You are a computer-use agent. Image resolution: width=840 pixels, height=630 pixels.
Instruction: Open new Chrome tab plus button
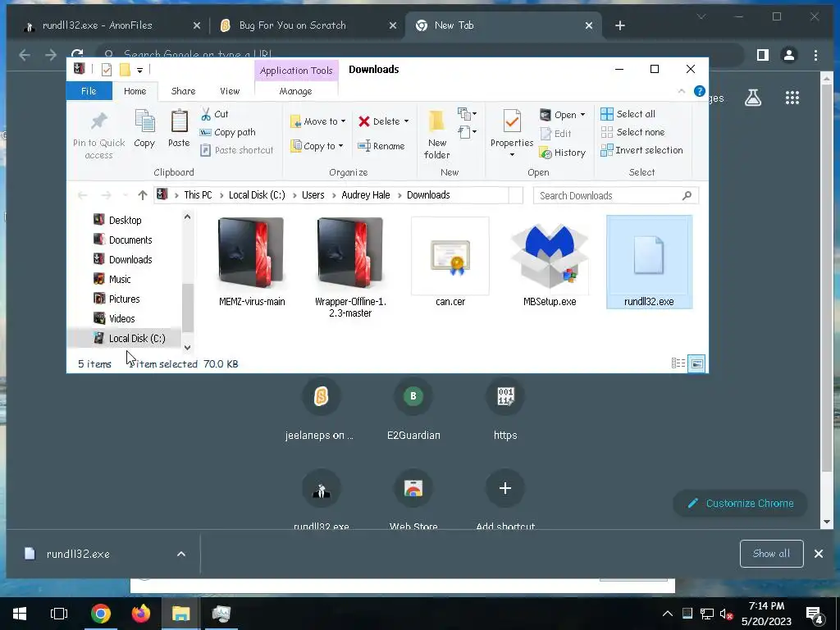620,25
